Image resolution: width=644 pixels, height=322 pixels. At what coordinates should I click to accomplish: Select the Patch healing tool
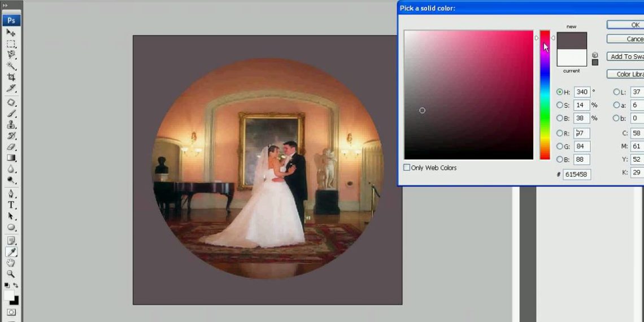11,102
